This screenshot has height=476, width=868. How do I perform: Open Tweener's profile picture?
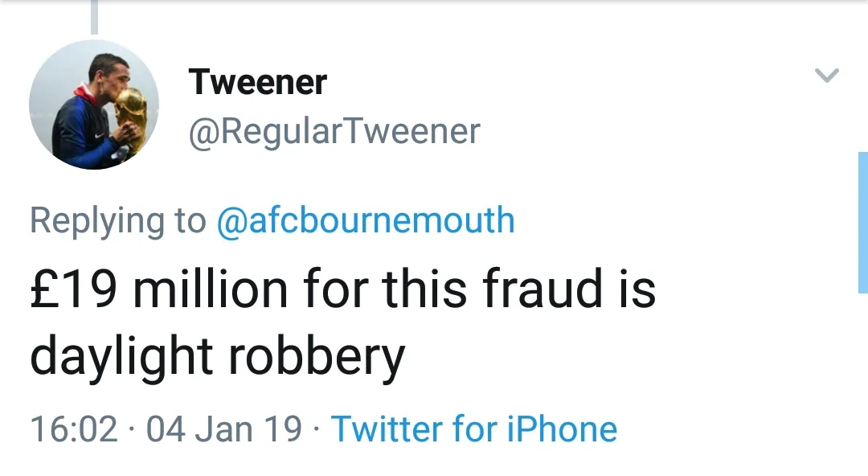pyautogui.click(x=94, y=105)
